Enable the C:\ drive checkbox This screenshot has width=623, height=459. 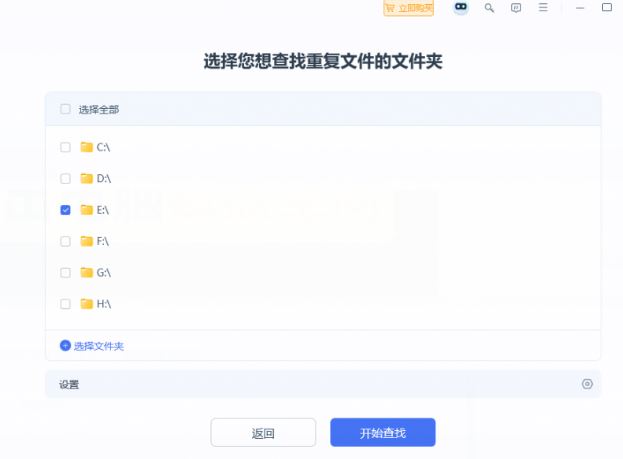coord(66,147)
